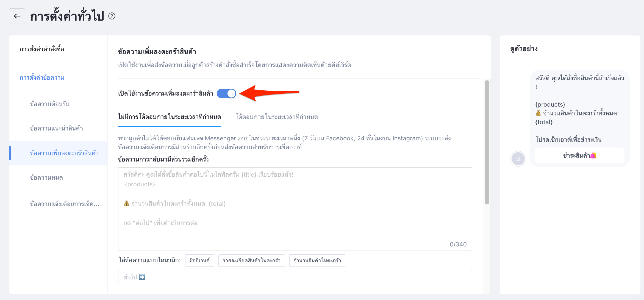This screenshot has width=644, height=300.
Task: Click the โปรดเช็กเอาต์เพื่อชำระเงิน preview text
Action: [x=569, y=140]
